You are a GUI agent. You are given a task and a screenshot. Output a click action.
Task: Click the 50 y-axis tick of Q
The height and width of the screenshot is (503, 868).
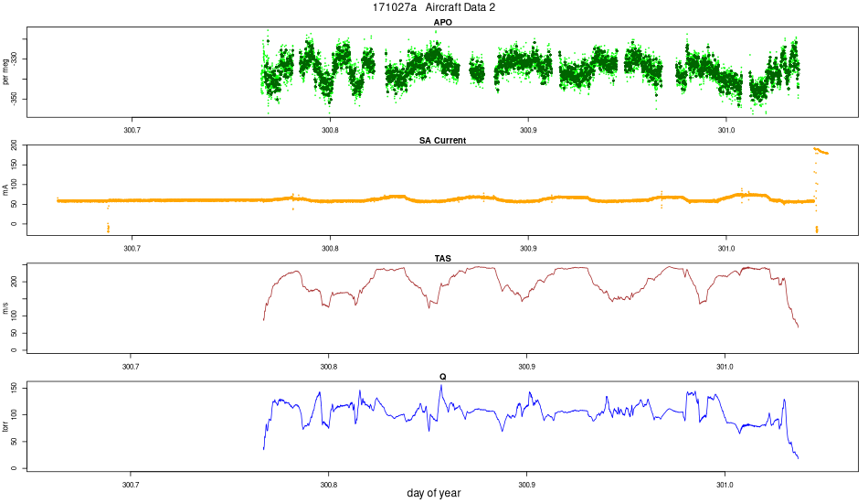15,442
